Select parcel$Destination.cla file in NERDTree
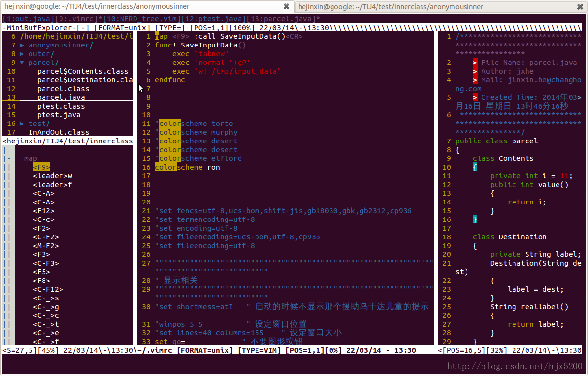588x376 pixels. [x=85, y=80]
